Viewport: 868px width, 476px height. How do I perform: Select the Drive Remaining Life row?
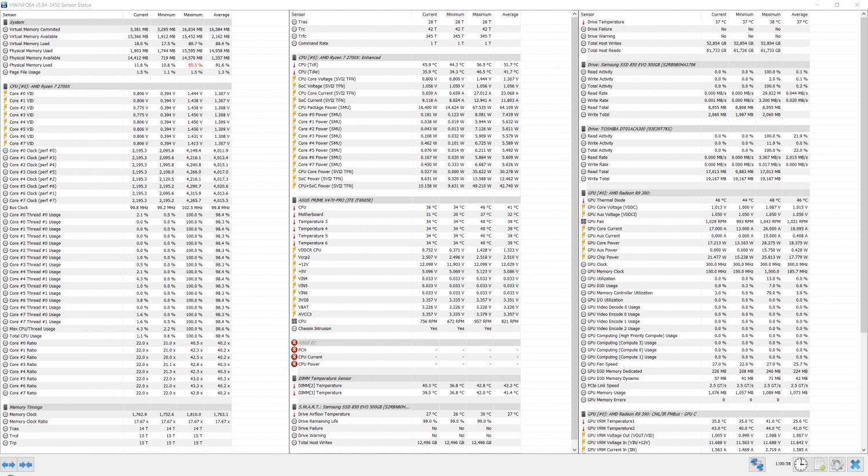(405, 421)
